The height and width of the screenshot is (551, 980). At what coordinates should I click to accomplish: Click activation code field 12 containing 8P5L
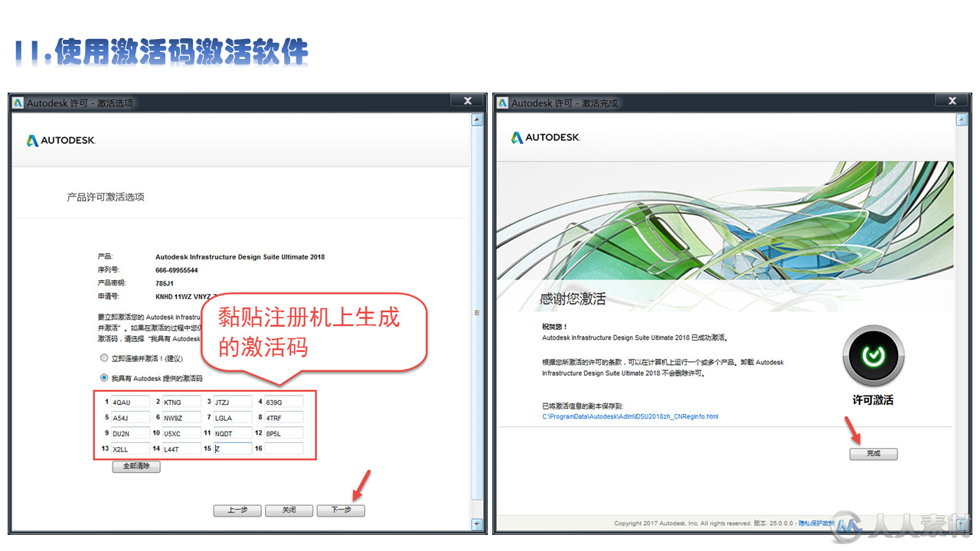pyautogui.click(x=284, y=433)
